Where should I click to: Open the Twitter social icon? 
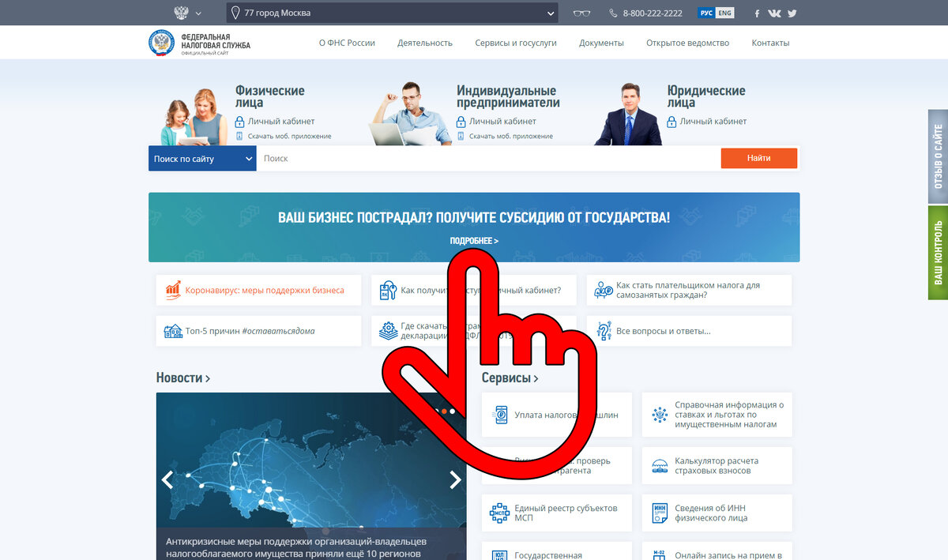point(792,13)
